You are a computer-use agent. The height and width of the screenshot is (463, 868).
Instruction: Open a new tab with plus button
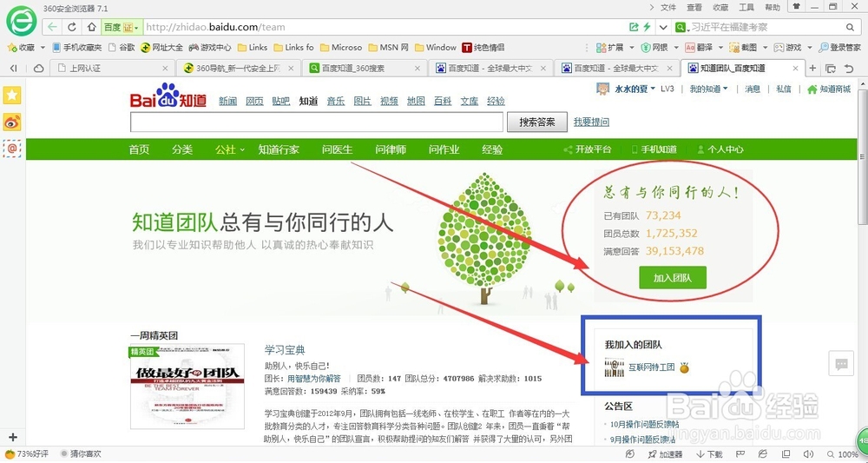coord(812,68)
